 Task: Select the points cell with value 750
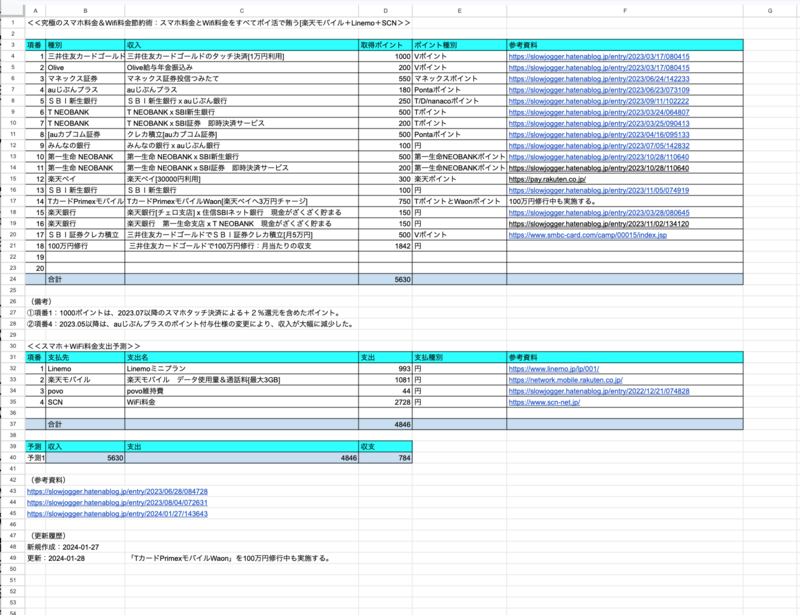pos(385,202)
